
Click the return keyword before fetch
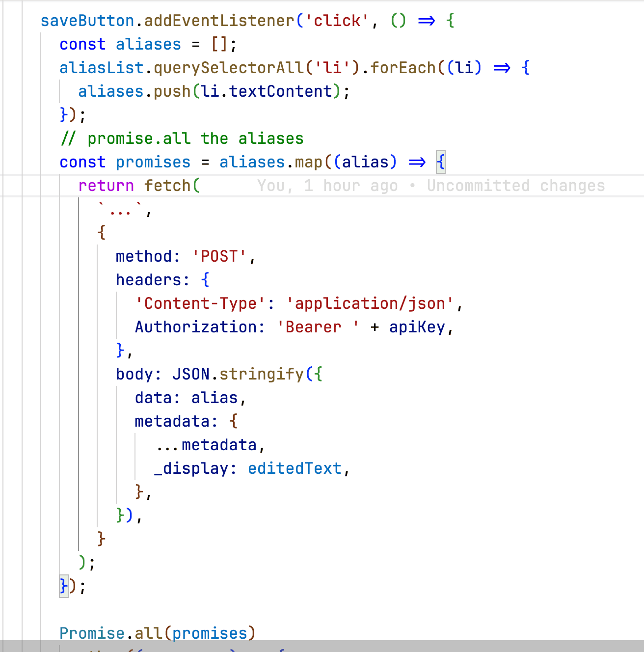[106, 186]
